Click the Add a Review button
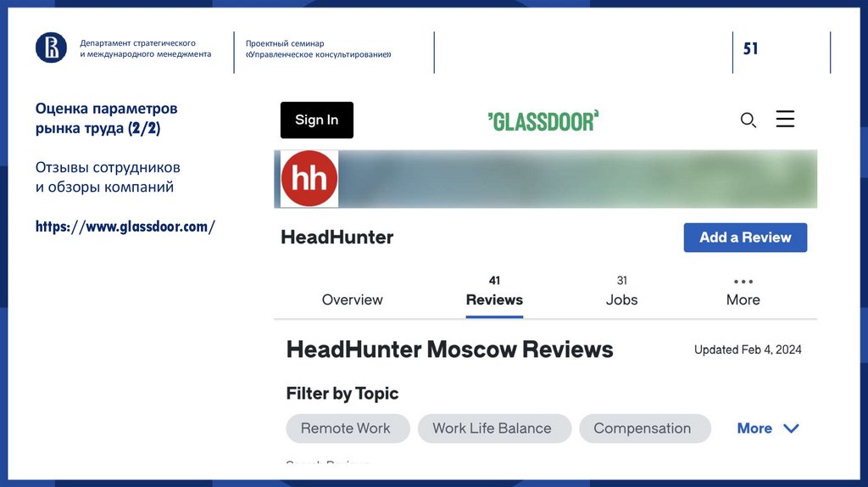Image resolution: width=868 pixels, height=487 pixels. click(745, 237)
